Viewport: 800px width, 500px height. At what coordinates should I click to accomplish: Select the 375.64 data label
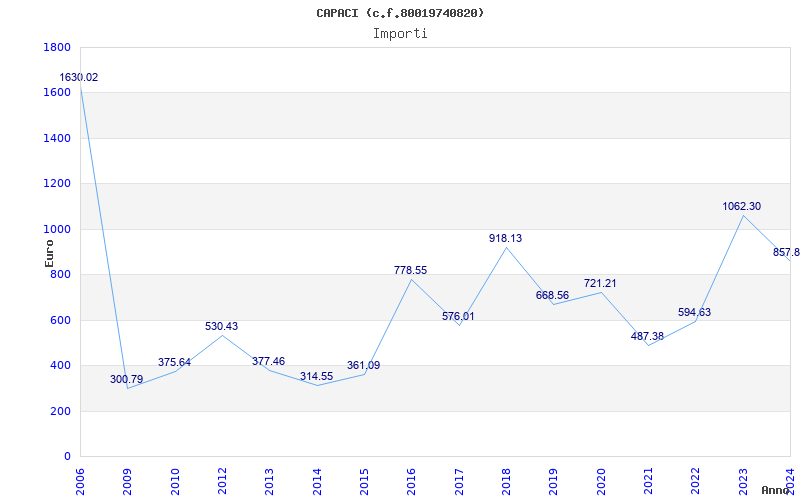pyautogui.click(x=174, y=362)
